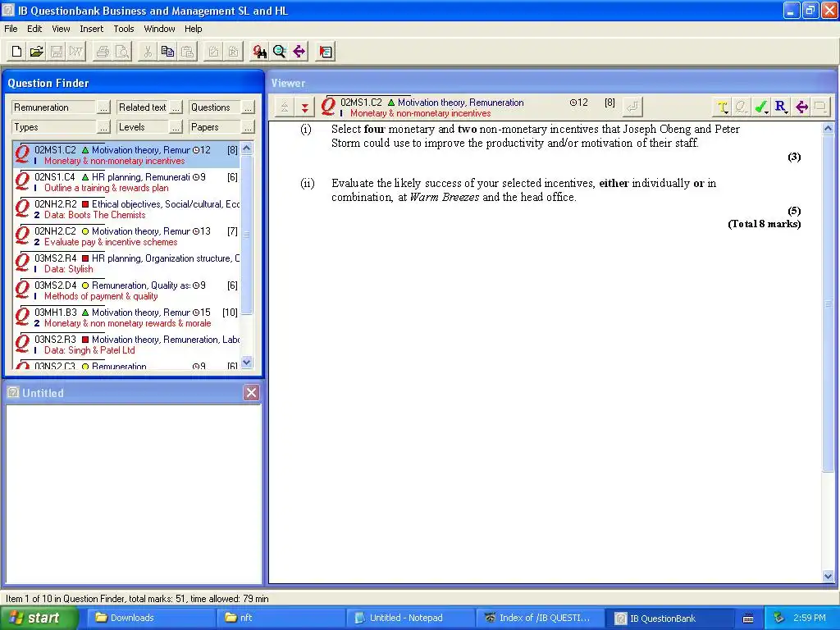The height and width of the screenshot is (630, 840).
Task: Click the Viewer scrollbar bottom arrow
Action: [828, 577]
